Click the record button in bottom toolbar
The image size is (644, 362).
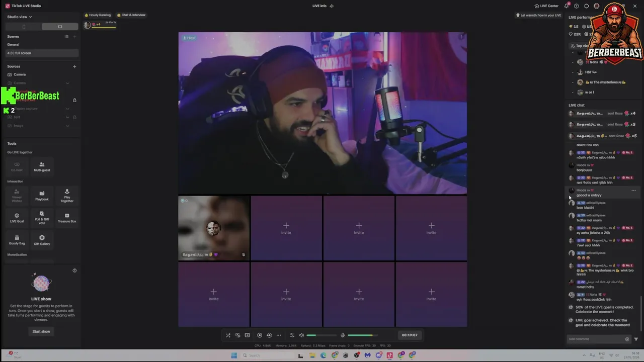pos(260,335)
